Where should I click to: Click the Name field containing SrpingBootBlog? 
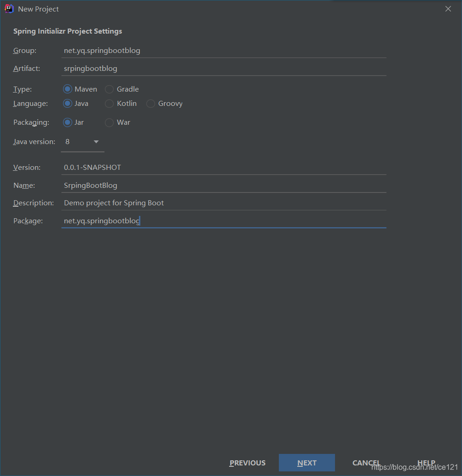[x=224, y=185]
